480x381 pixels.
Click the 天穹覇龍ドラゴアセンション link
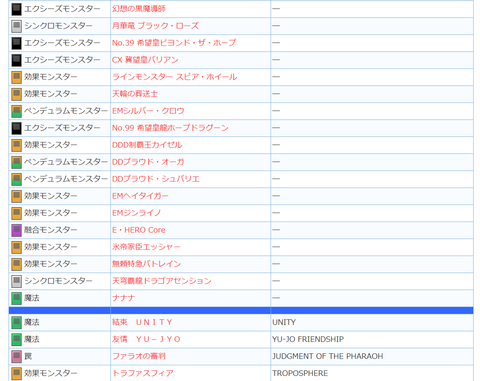(x=162, y=281)
